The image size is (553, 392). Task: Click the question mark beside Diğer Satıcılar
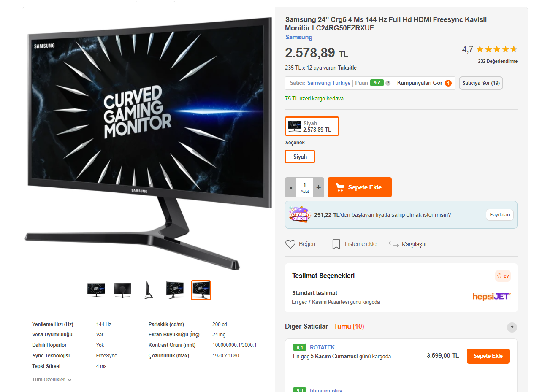click(x=512, y=327)
